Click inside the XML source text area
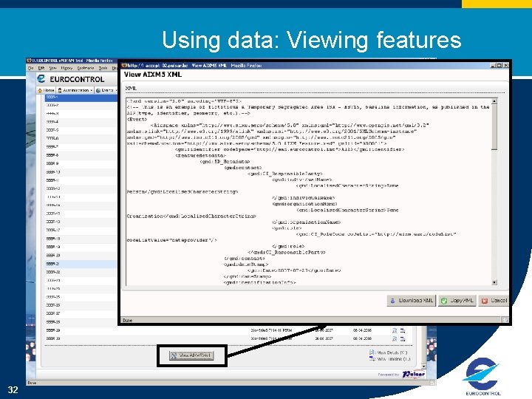The image size is (532, 399). point(309,191)
